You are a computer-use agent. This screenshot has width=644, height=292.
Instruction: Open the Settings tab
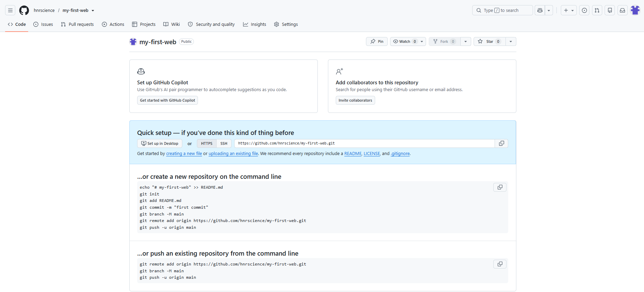tap(286, 24)
